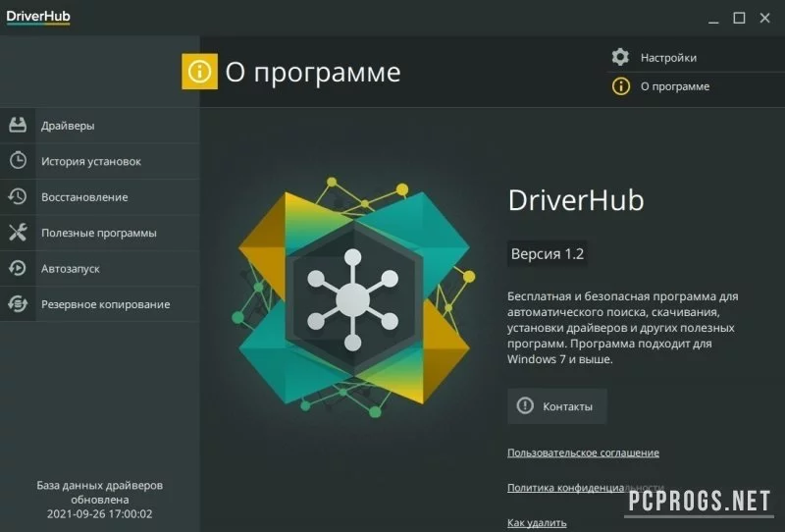Click the database update date 2021-09-26 17:00:02
785x532 pixels.
[100, 514]
